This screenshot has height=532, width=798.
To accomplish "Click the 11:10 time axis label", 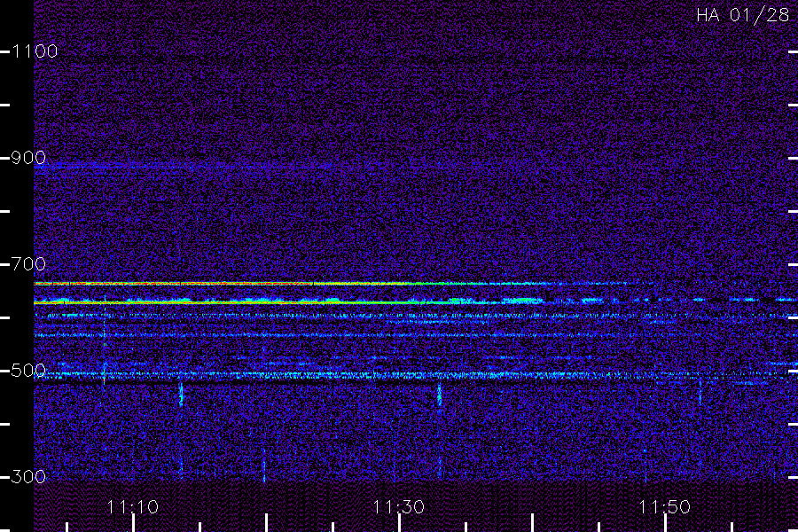I will pyautogui.click(x=133, y=507).
